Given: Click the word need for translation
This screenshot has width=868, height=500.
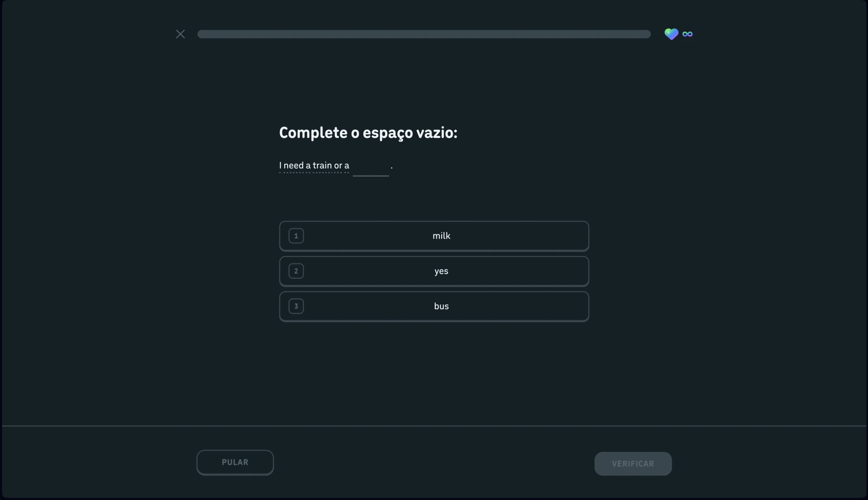Looking at the screenshot, I should tap(294, 166).
